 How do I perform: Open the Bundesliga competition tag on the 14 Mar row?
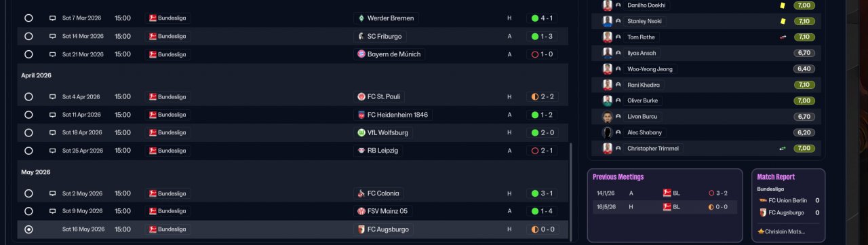tap(167, 36)
